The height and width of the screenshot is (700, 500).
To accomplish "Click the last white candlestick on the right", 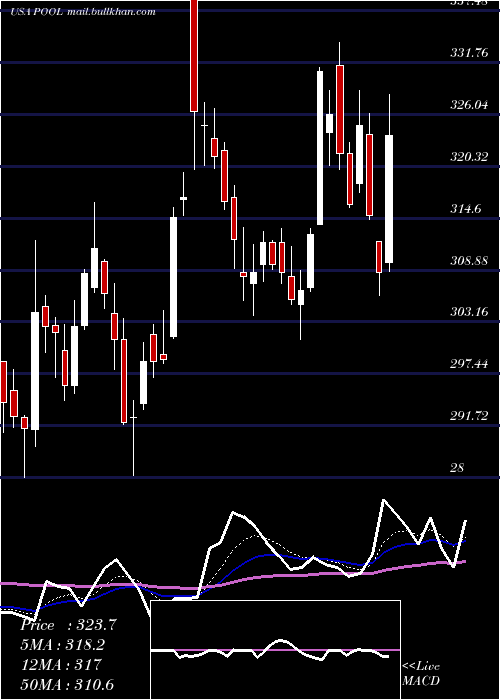I will pyautogui.click(x=389, y=199).
